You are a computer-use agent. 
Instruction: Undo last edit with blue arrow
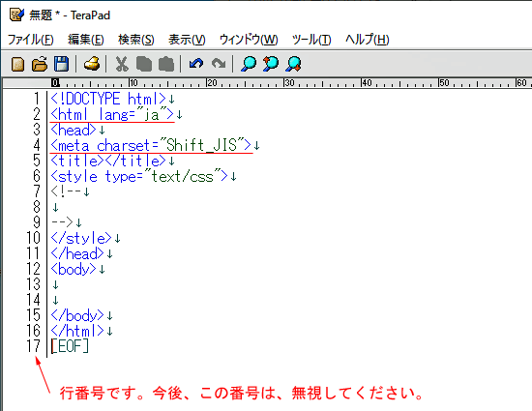point(196,64)
